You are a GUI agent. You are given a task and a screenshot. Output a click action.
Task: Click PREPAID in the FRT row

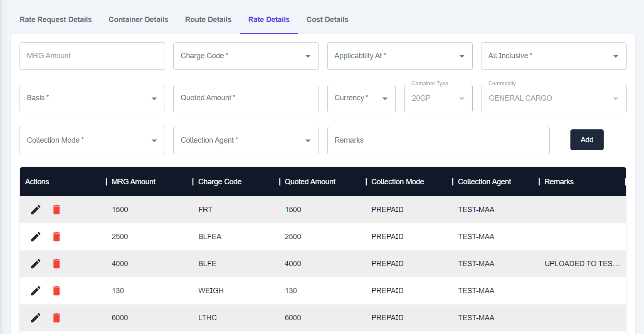tap(387, 210)
